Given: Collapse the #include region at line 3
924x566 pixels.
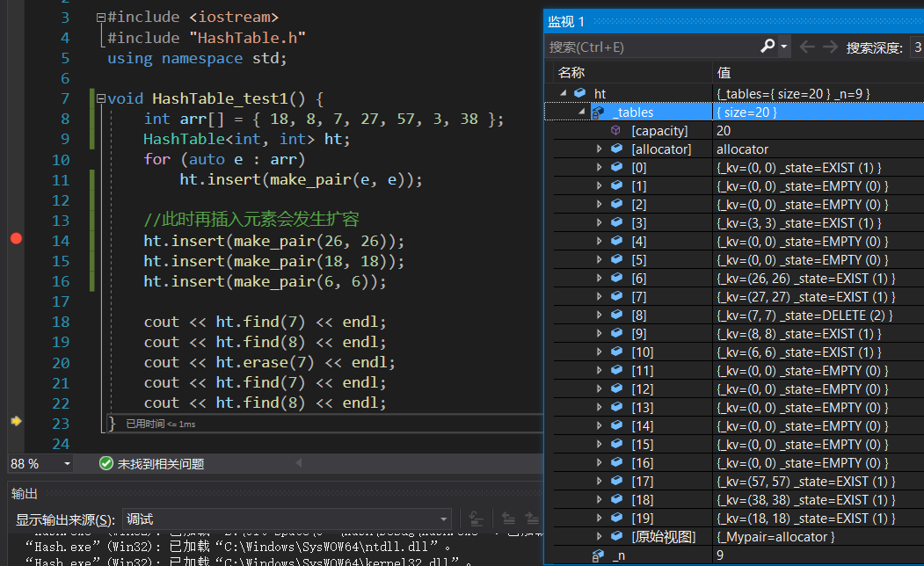Looking at the screenshot, I should (101, 18).
